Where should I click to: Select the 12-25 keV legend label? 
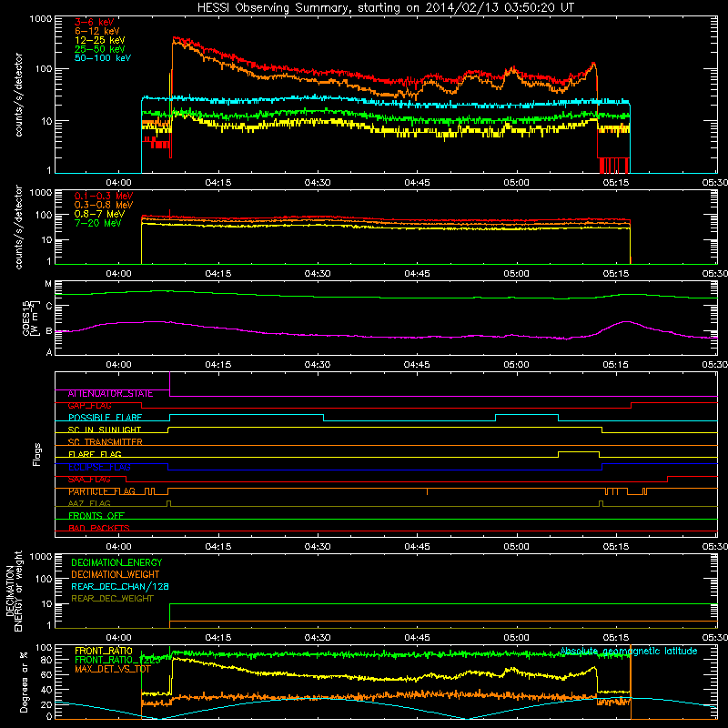tap(99, 40)
